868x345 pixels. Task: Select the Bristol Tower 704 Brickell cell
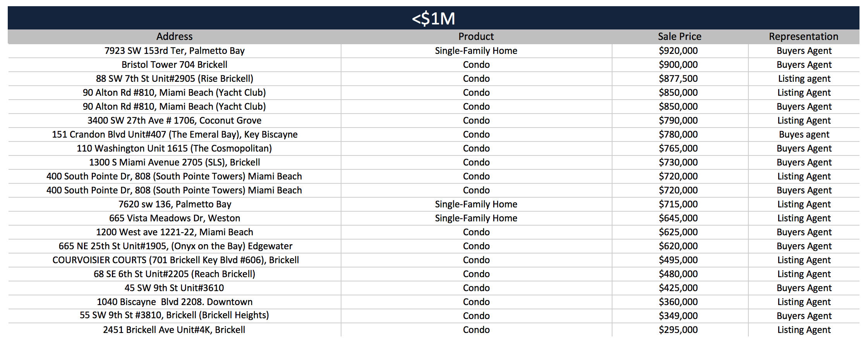[x=175, y=65]
